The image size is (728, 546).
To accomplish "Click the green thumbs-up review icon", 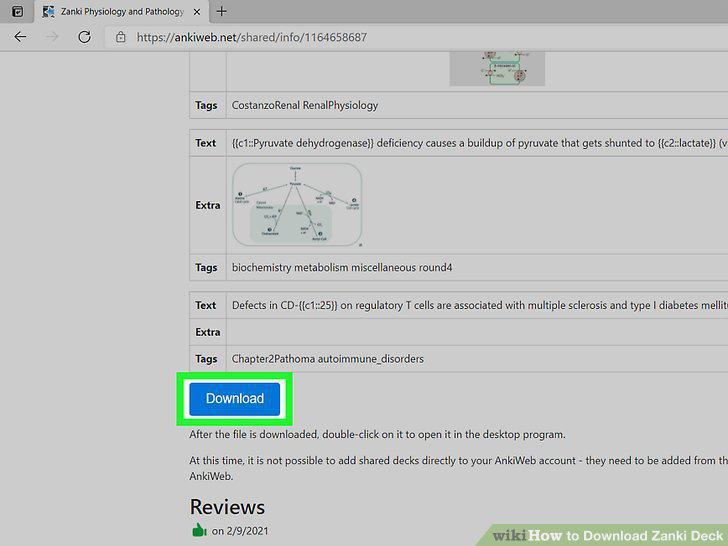I will click(199, 530).
